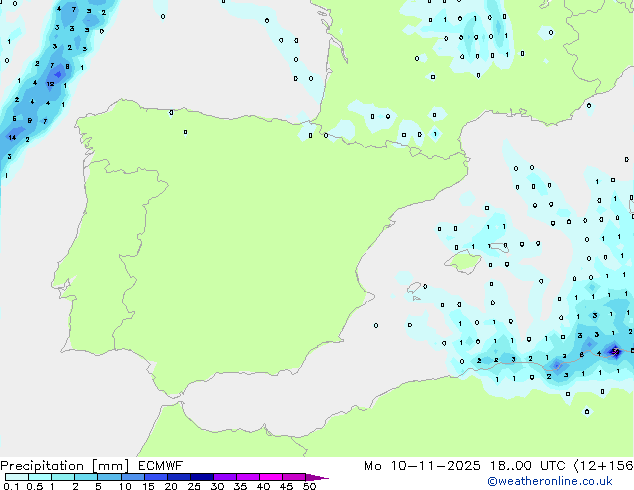This screenshot has height=490, width=634.
Task: Click the '[mm]' unit label
Action: tap(110, 466)
